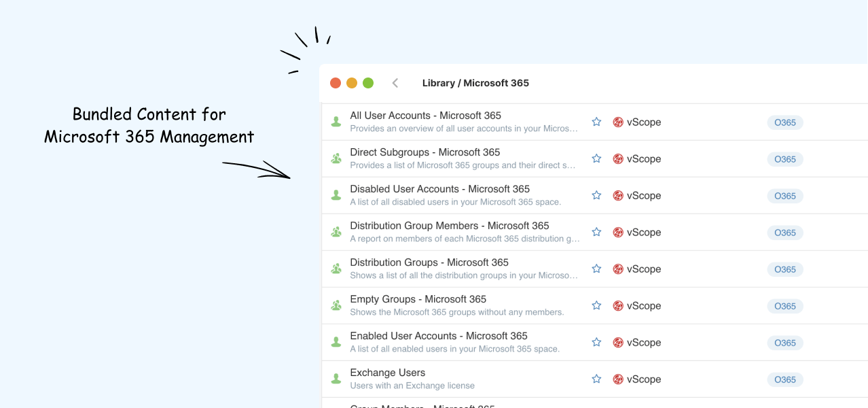Image resolution: width=868 pixels, height=408 pixels.
Task: Open Distribution Groups - Microsoft 365 report
Action: click(x=429, y=262)
